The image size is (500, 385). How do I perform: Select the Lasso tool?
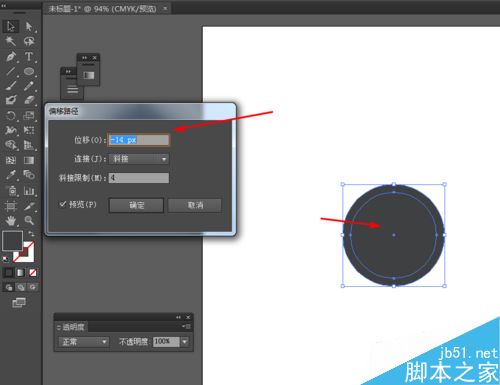29,41
